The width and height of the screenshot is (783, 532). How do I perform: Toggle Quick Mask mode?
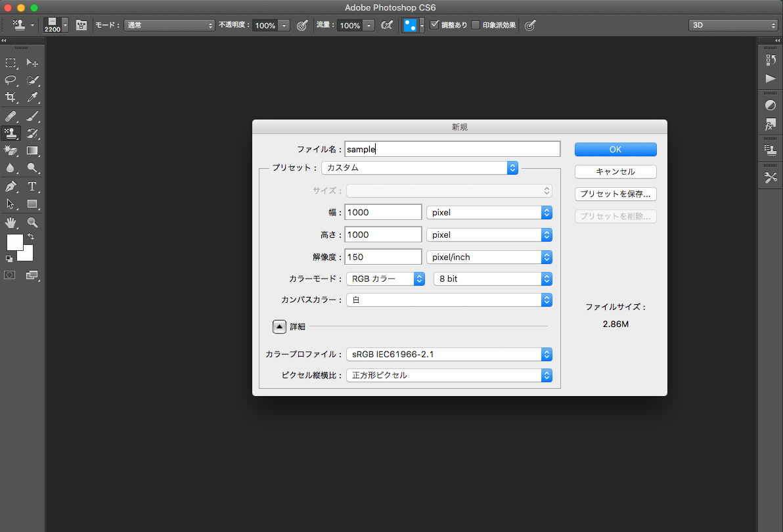(9, 275)
